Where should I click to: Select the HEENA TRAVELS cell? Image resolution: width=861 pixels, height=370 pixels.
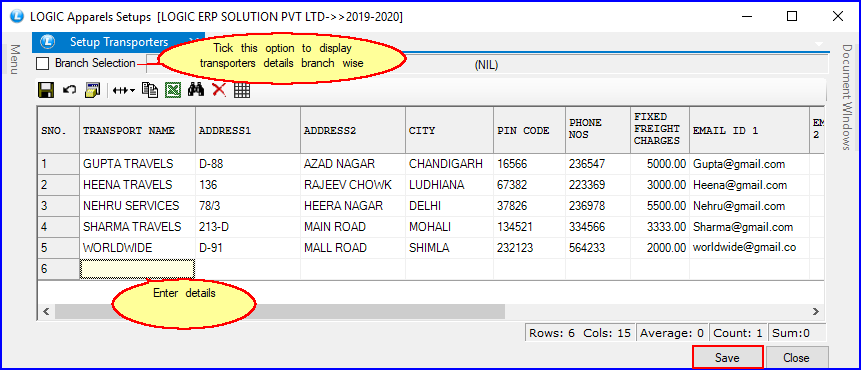pos(137,185)
